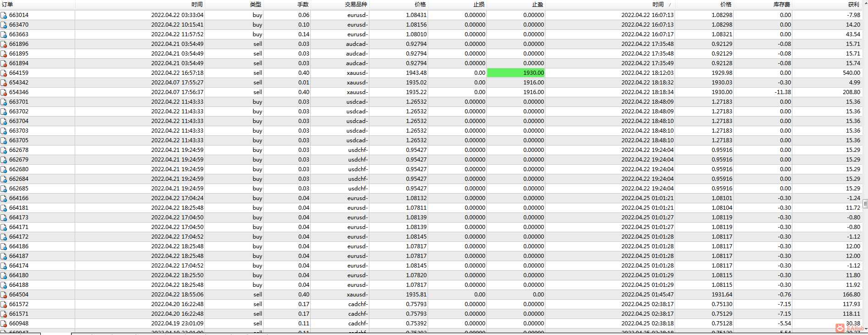Click the open time 2022.04.22 03:33:04
The height and width of the screenshot is (335, 868).
pyautogui.click(x=177, y=15)
